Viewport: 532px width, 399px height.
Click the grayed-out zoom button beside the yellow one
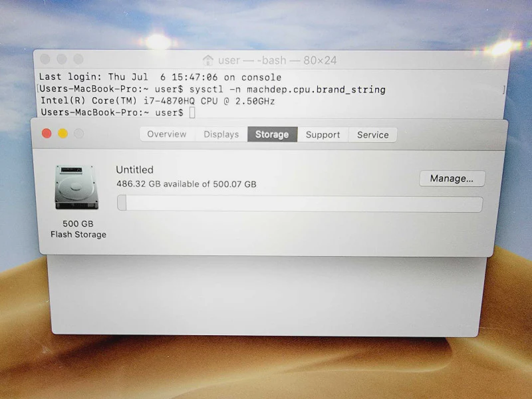point(78,134)
